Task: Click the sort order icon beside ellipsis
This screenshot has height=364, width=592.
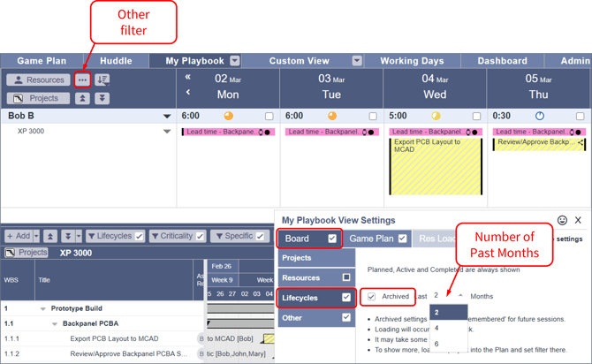Action: click(x=102, y=80)
